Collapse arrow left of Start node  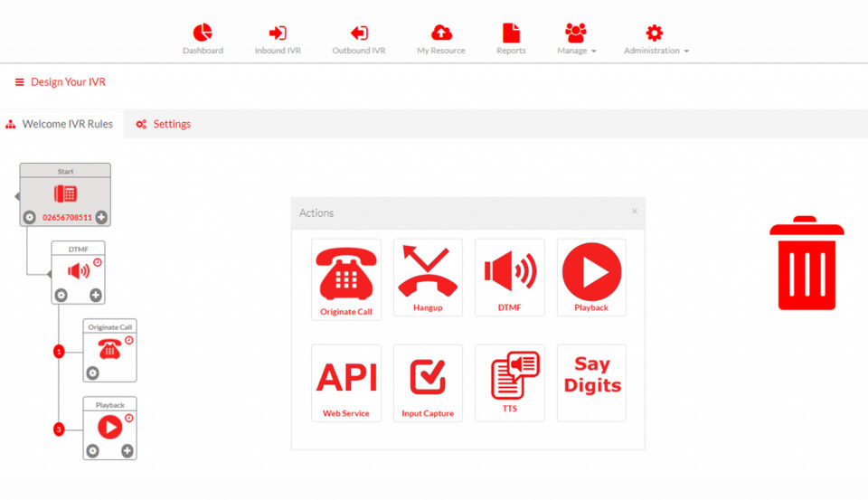point(17,196)
